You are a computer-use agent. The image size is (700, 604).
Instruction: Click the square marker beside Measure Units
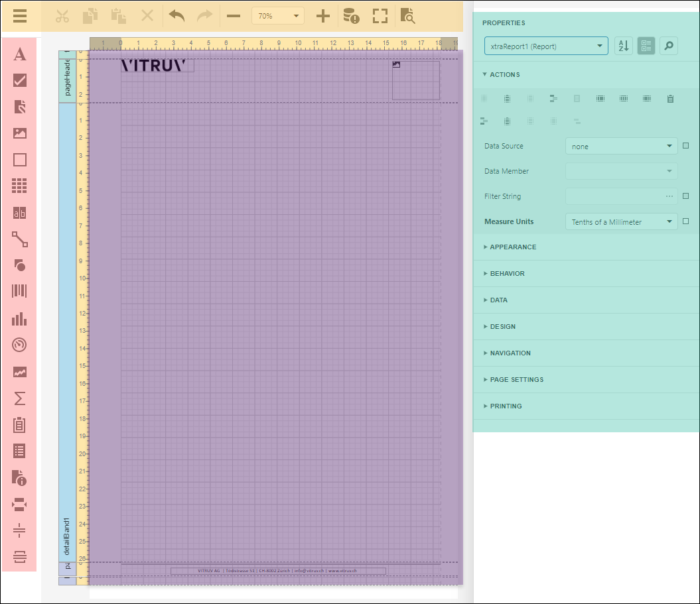tap(686, 221)
